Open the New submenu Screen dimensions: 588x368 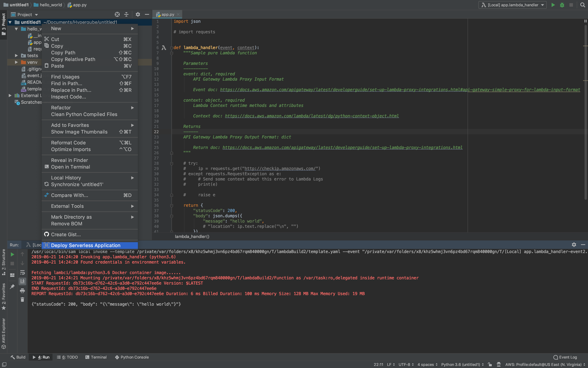click(90, 28)
